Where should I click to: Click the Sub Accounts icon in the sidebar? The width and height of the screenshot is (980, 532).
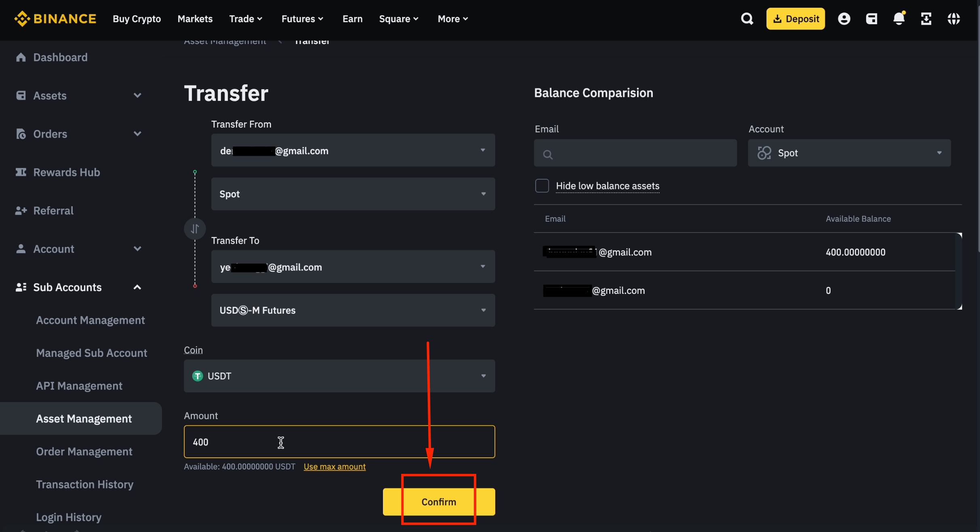[21, 287]
